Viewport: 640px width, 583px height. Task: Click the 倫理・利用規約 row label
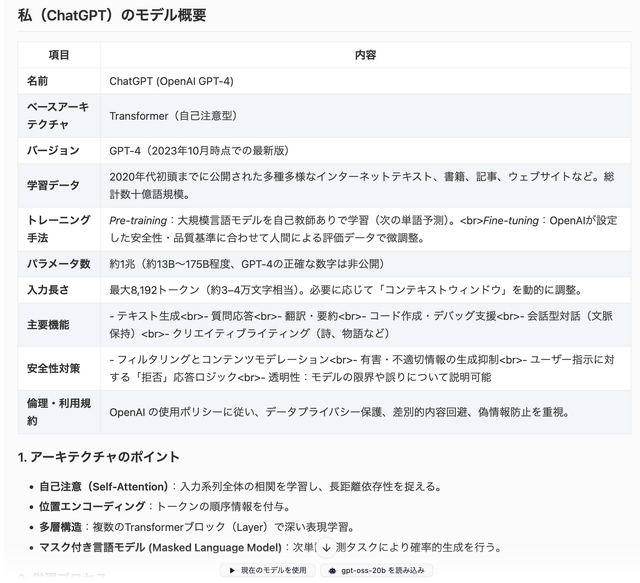pos(59,412)
